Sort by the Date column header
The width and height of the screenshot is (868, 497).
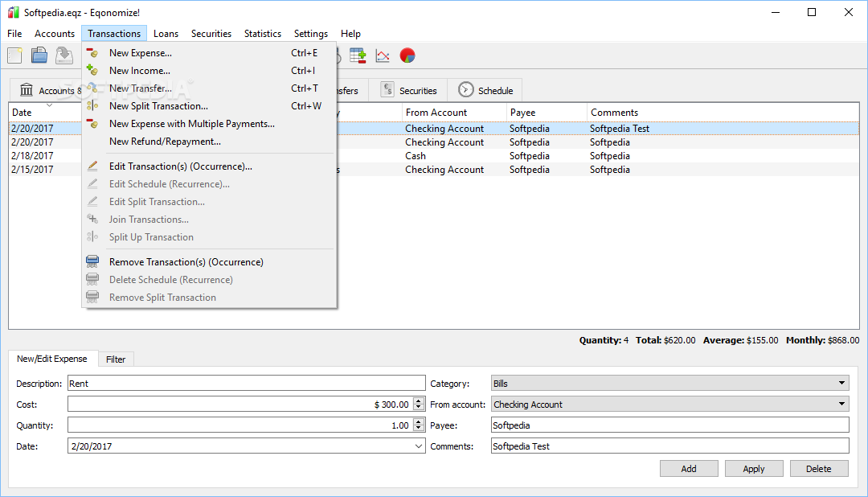coord(45,113)
